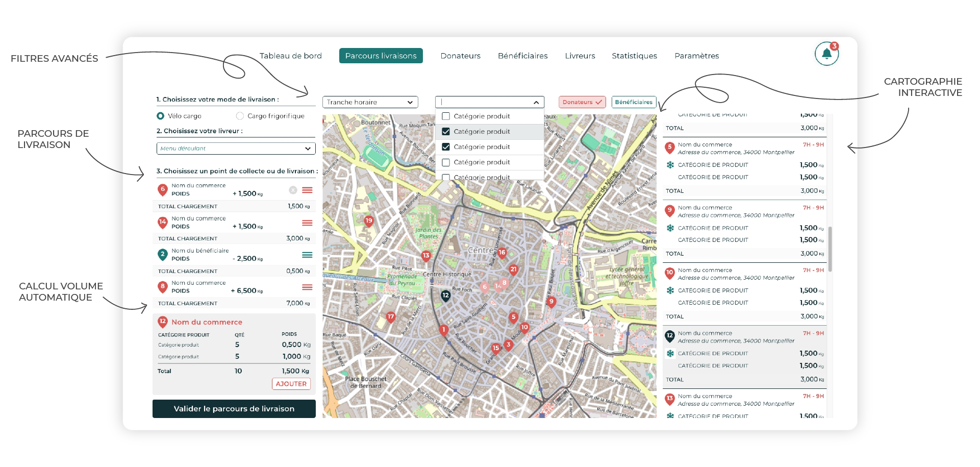Screen dimensions: 980x467
Task: Open the Menu déroulant courier selector
Action: [235, 149]
